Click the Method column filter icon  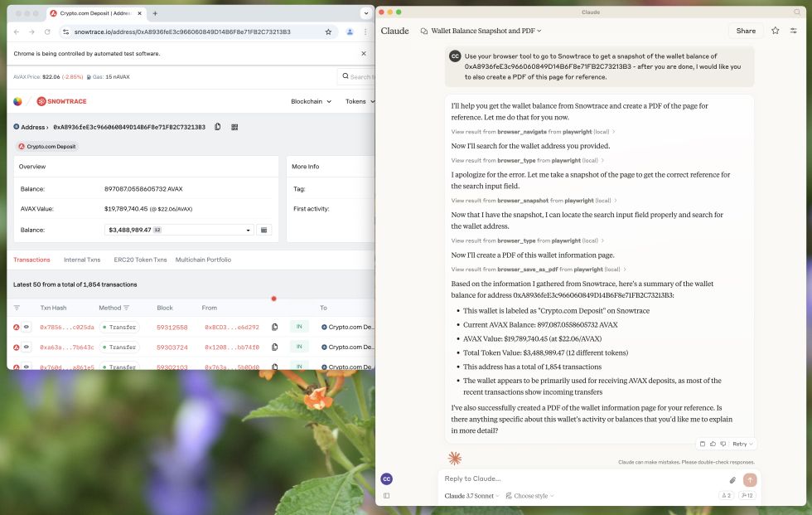tap(126, 308)
